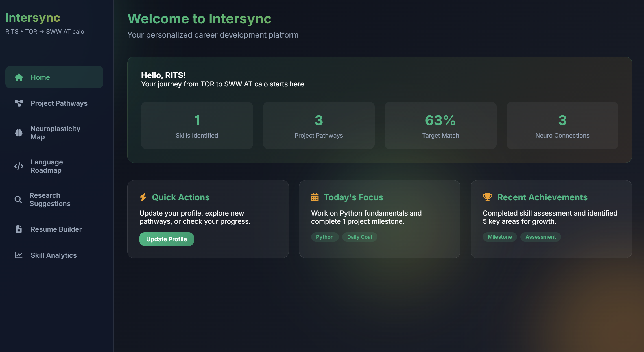Select the Python tag
The width and height of the screenshot is (644, 352).
[x=325, y=237]
